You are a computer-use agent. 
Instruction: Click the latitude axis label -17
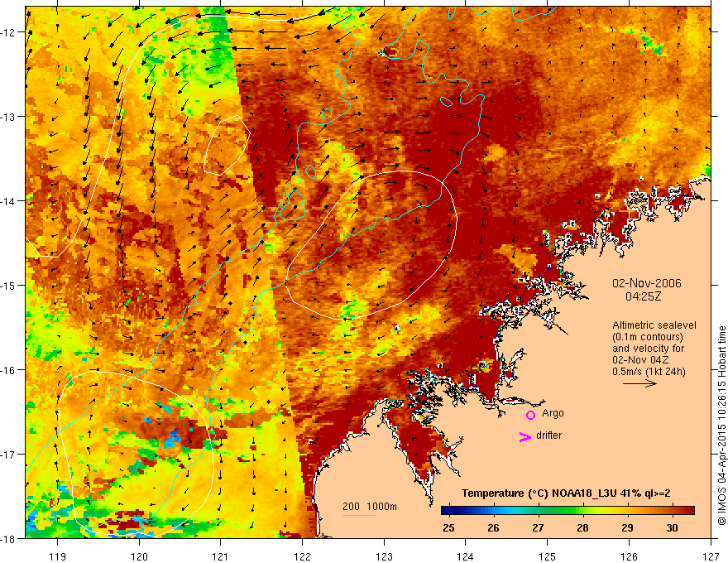coord(8,455)
